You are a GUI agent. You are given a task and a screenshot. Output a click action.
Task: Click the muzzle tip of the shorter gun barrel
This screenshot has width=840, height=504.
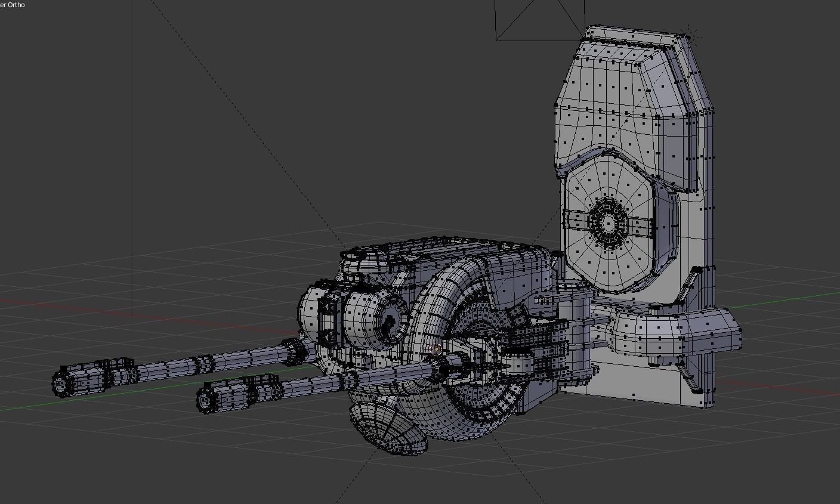click(206, 400)
